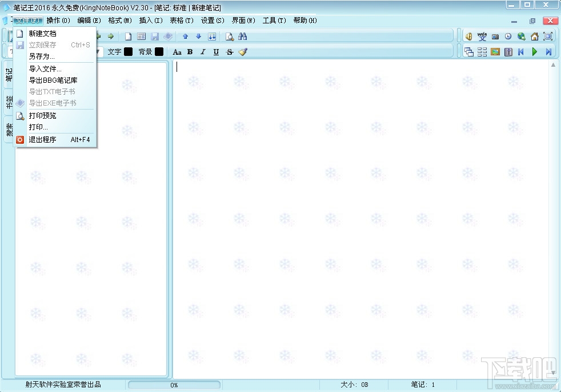Close the open 文件(F) menu header
Image resolution: width=561 pixels, height=392 pixels.
point(27,21)
